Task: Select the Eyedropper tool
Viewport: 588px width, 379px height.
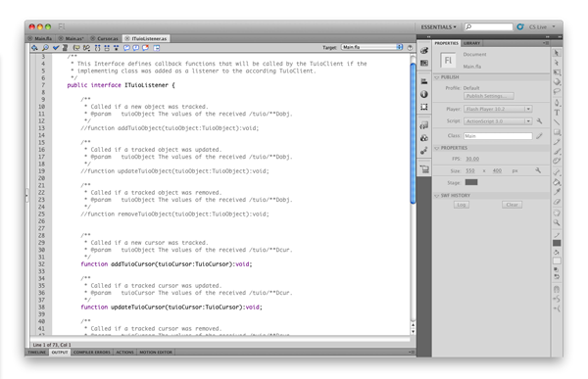Action: point(557,192)
